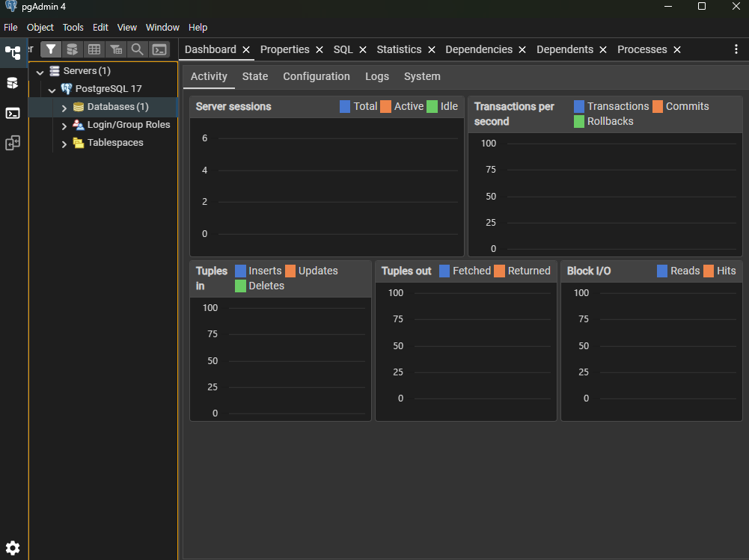Open the Object menu
Screen dimensions: 749x560
(x=40, y=27)
